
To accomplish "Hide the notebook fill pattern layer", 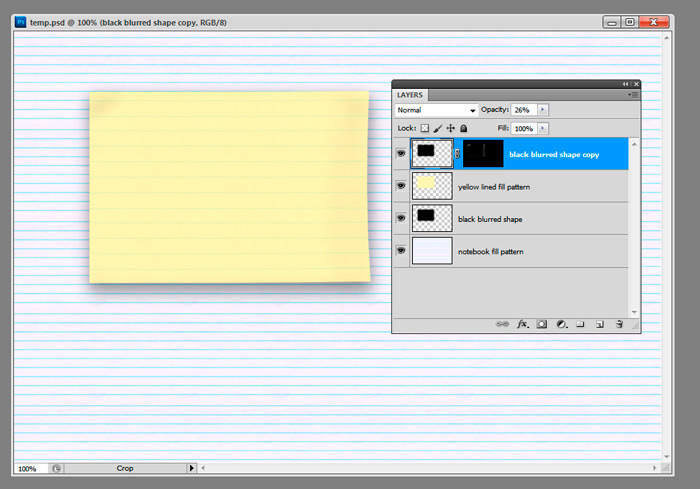I will coord(401,250).
